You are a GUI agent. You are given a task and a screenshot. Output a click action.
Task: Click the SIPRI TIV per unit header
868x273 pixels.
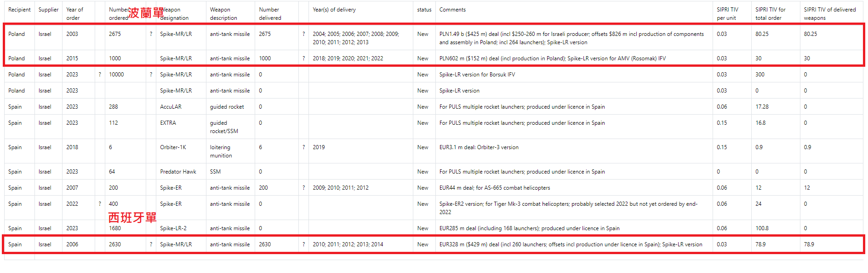coord(727,14)
